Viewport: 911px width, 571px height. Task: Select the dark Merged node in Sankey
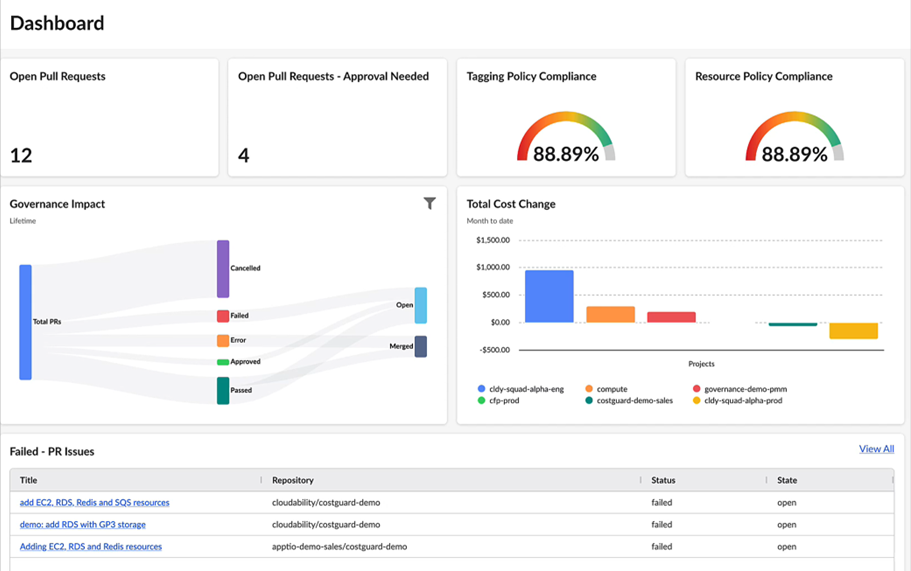(421, 346)
